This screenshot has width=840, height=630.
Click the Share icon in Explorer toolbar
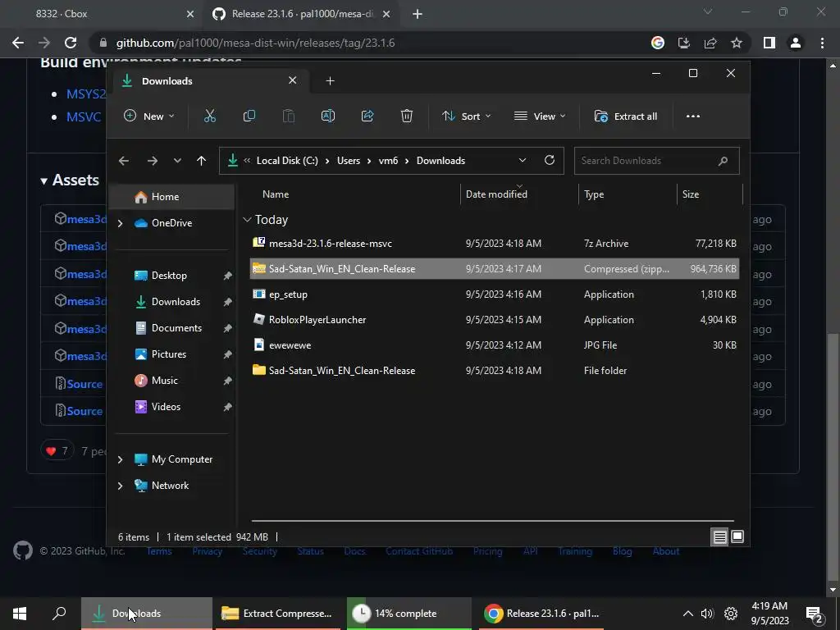pyautogui.click(x=367, y=116)
